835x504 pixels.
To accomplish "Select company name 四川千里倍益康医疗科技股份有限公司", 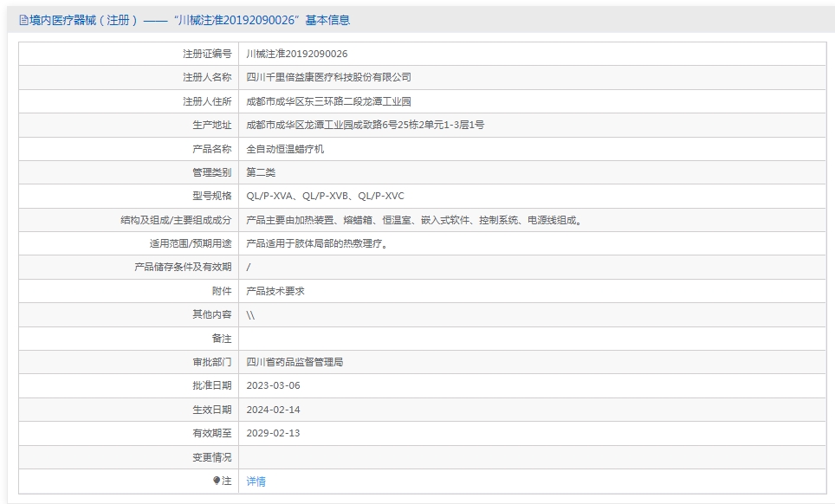I will [x=328, y=77].
